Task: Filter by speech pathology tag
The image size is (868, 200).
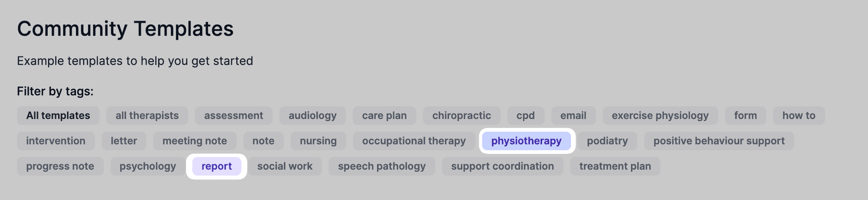Action: [x=382, y=167]
